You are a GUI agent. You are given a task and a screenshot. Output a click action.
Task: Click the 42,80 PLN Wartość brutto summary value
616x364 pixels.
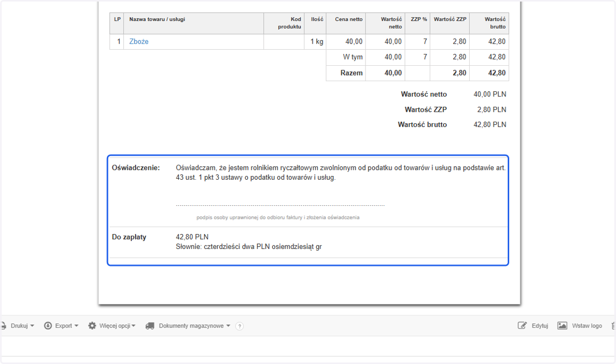(490, 124)
